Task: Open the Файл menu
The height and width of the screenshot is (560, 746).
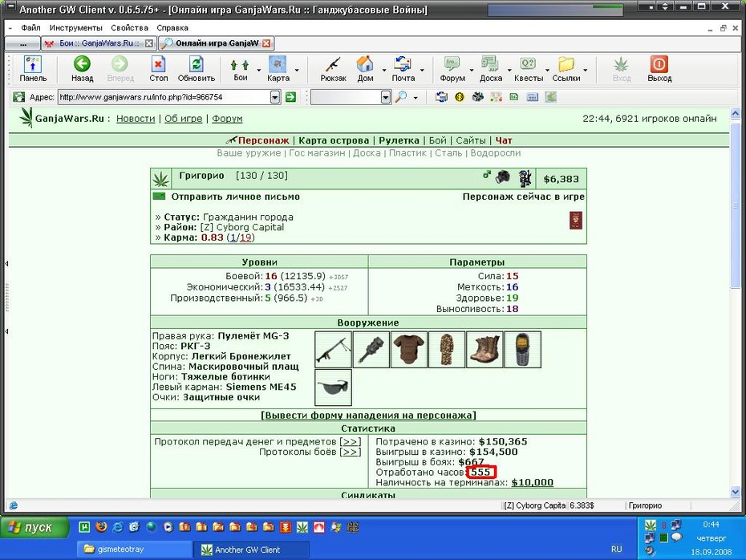Action: [x=30, y=28]
